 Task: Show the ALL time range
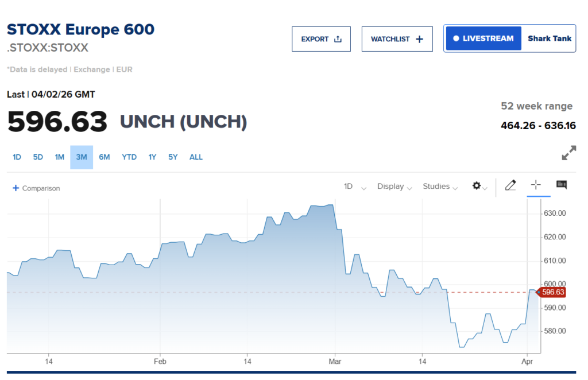pyautogui.click(x=196, y=157)
